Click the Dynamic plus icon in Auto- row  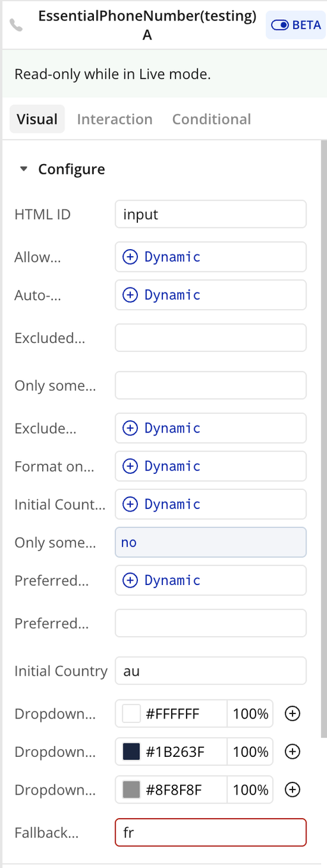(130, 295)
